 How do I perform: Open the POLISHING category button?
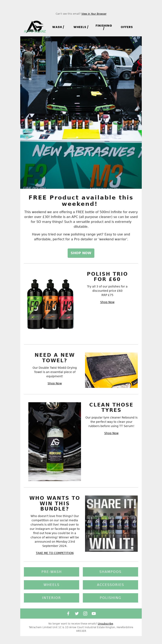click(110, 597)
